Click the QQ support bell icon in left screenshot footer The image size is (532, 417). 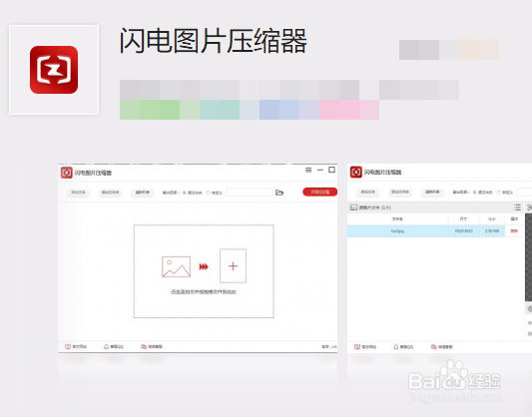click(x=106, y=346)
